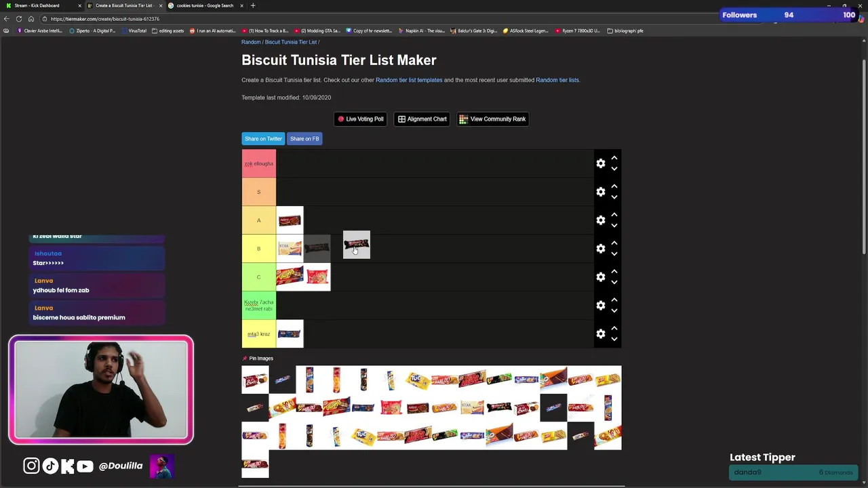868x488 pixels.
Task: Move the A tier row down
Action: [614, 226]
